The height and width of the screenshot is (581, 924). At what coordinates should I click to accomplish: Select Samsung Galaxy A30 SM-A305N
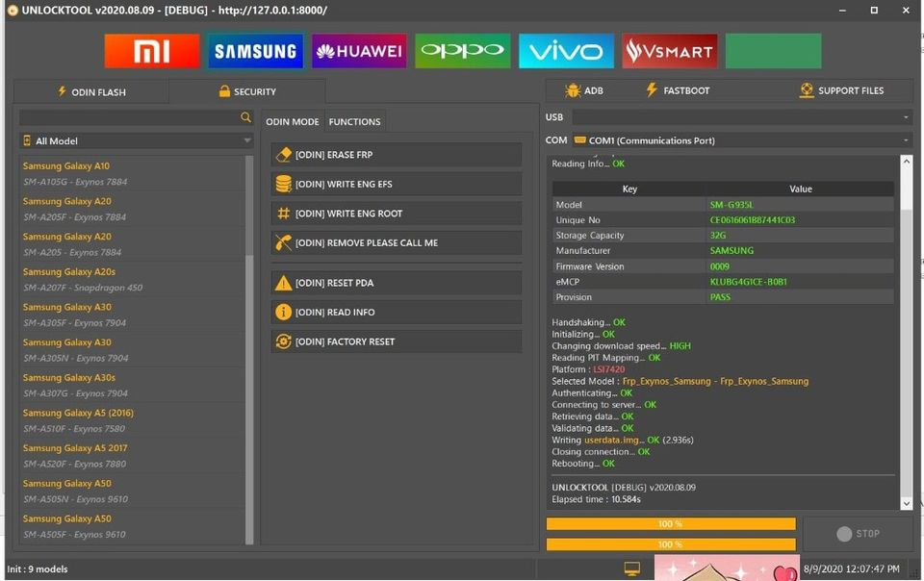132,350
